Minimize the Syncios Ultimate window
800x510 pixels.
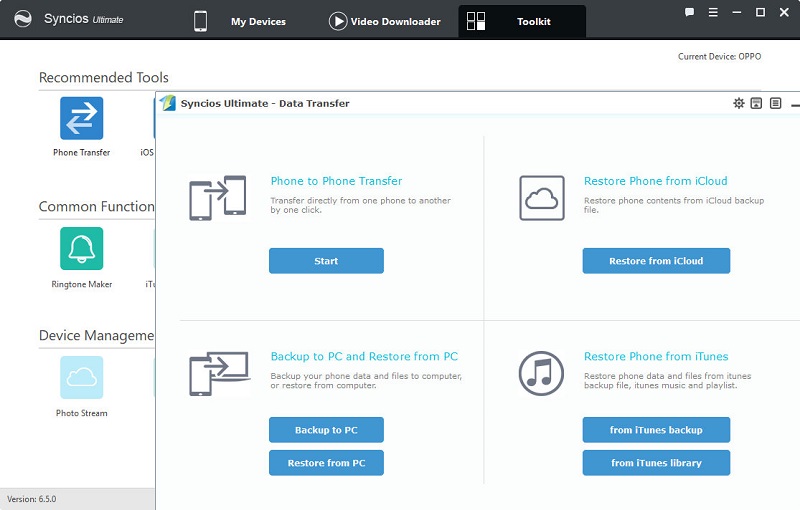point(737,12)
